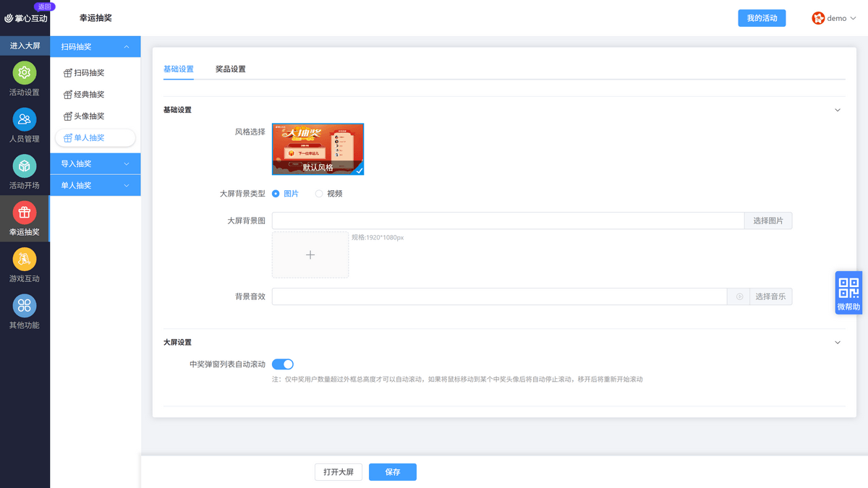Open 其他功能 four-circle icon

click(x=25, y=305)
